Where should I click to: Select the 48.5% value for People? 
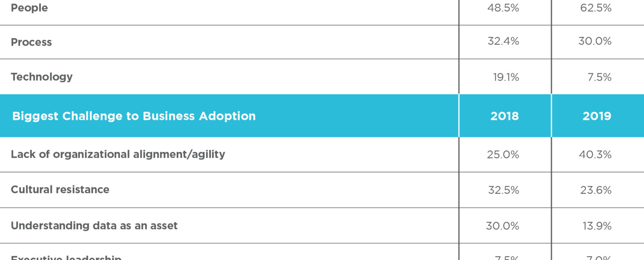click(x=503, y=8)
